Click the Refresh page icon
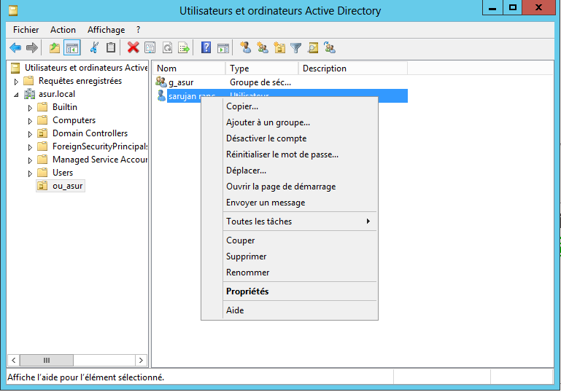Screen dimensions: 561x392 (167, 47)
